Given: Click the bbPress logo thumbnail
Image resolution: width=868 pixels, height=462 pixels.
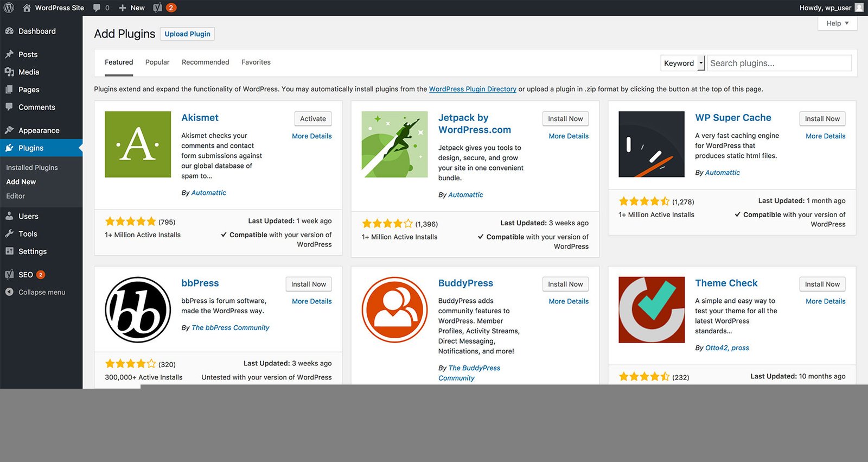Looking at the screenshot, I should tap(138, 309).
